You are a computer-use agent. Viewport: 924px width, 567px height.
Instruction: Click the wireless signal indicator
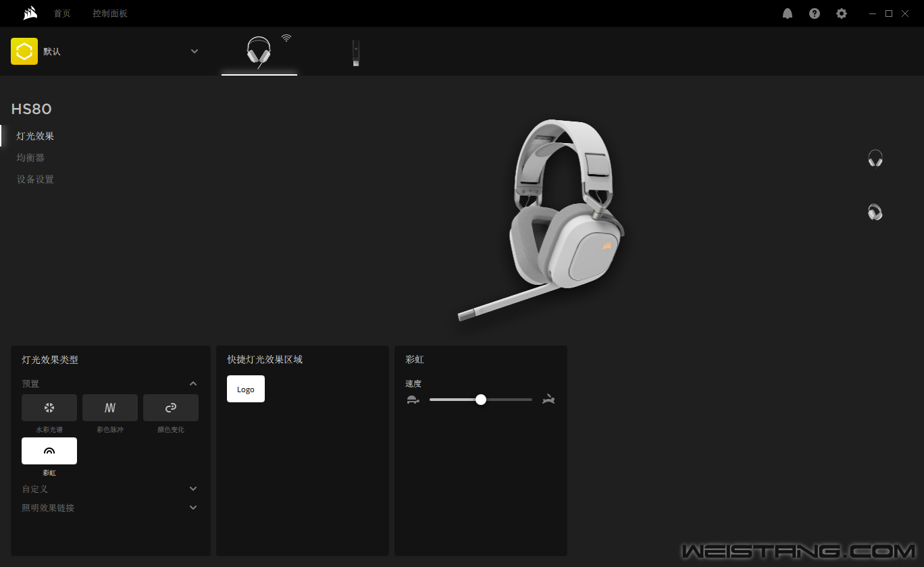[x=286, y=38]
